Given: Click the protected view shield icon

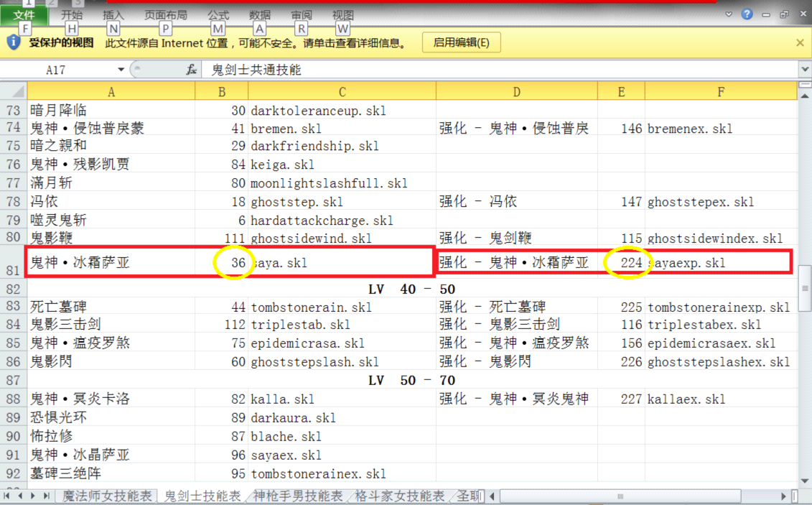Looking at the screenshot, I should [13, 43].
